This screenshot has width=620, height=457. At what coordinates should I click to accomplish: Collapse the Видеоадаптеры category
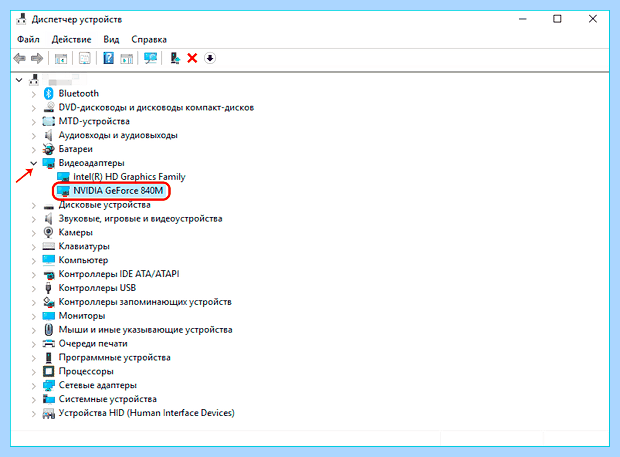tap(34, 163)
